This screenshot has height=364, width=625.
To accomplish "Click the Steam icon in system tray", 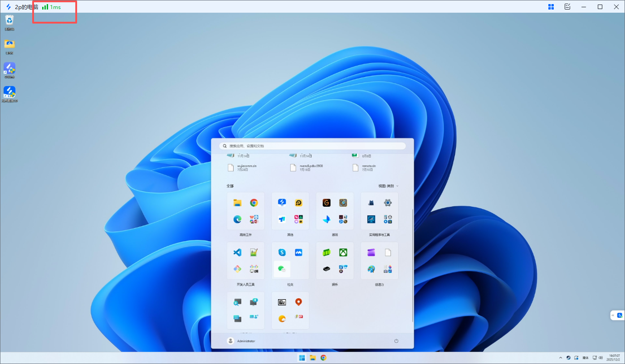I will 568,358.
